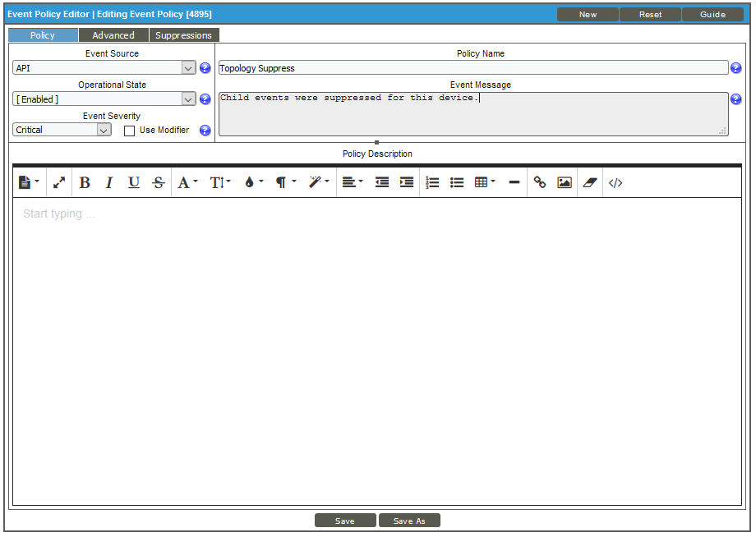
Task: Open the Suppressions tab
Action: pos(183,35)
